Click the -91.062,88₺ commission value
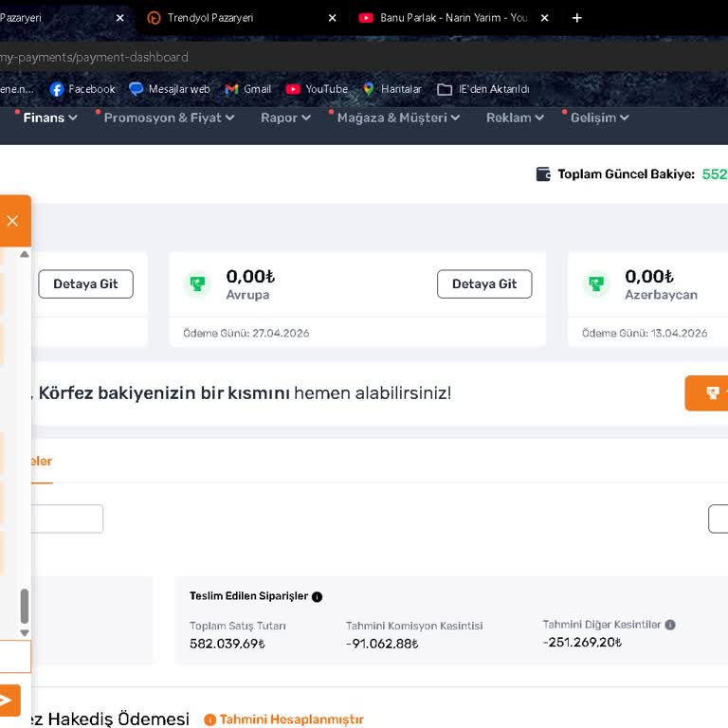This screenshot has width=728, height=728. 382,644
